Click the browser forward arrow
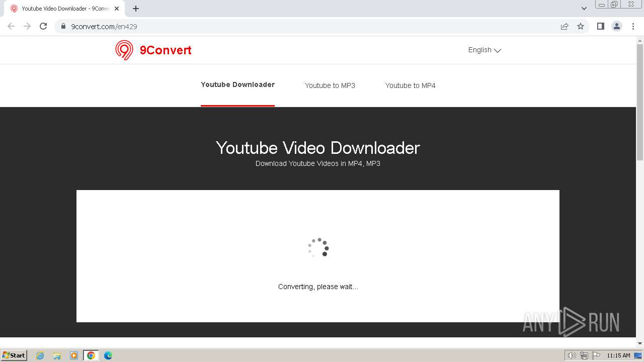This screenshot has height=362, width=644. pos(27,26)
